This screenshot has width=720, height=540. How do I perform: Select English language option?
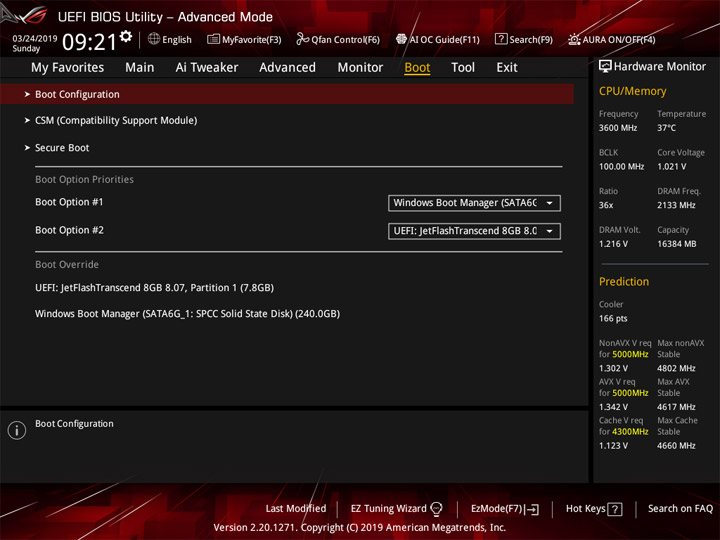177,40
